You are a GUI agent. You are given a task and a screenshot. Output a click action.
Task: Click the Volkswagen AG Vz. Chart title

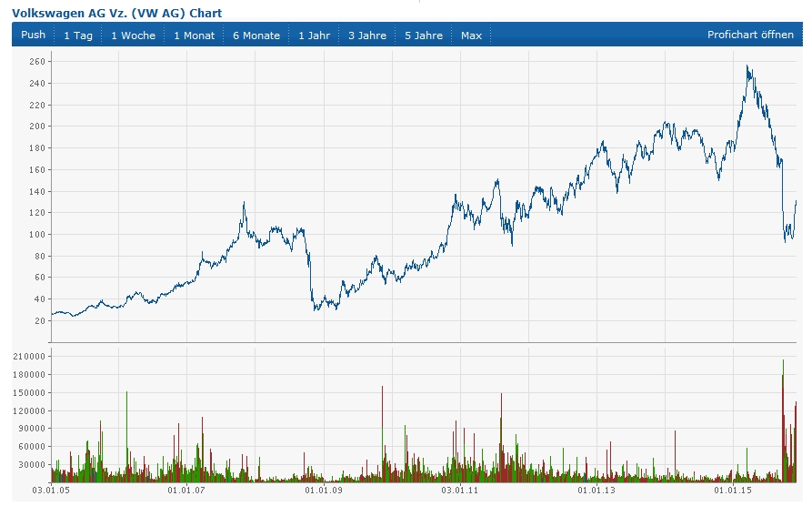click(116, 13)
